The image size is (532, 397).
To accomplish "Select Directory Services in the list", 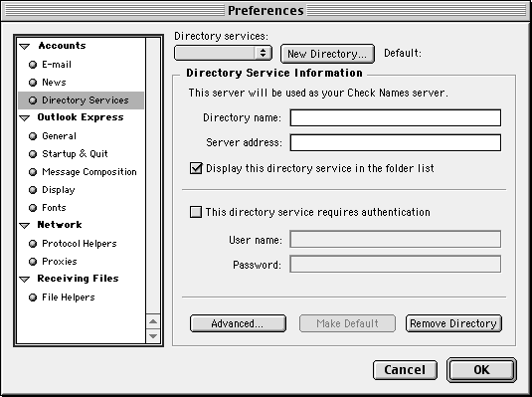I will tap(82, 100).
